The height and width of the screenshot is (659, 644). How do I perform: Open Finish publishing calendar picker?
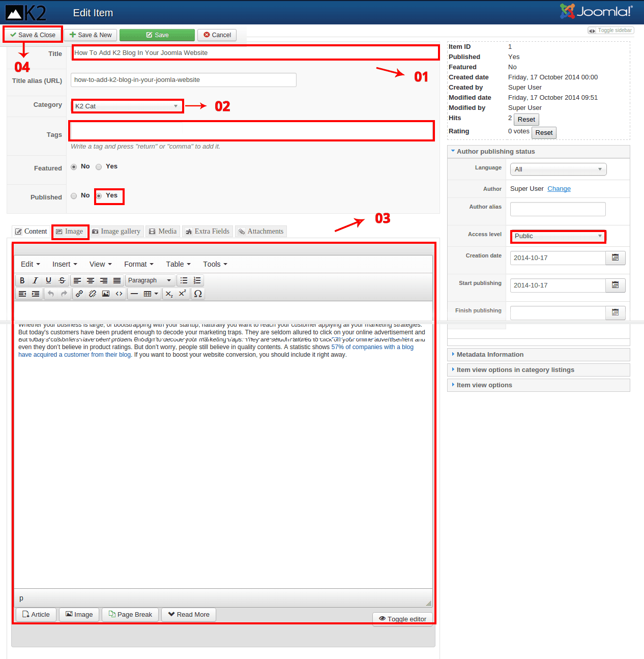pos(615,312)
